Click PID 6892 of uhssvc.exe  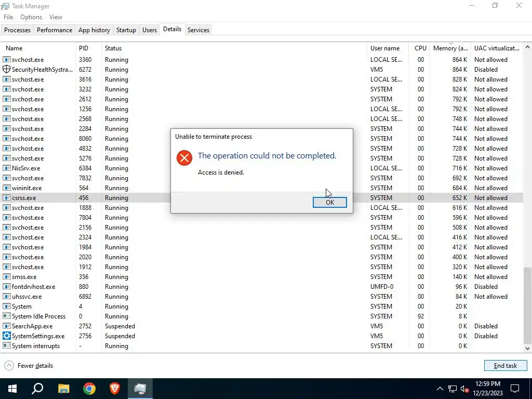click(x=85, y=296)
